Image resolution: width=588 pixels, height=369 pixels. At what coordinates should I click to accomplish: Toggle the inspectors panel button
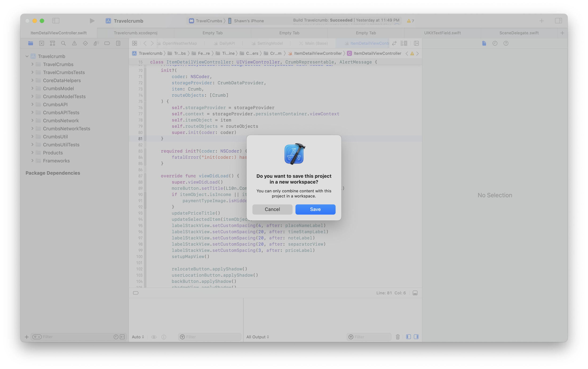558,21
